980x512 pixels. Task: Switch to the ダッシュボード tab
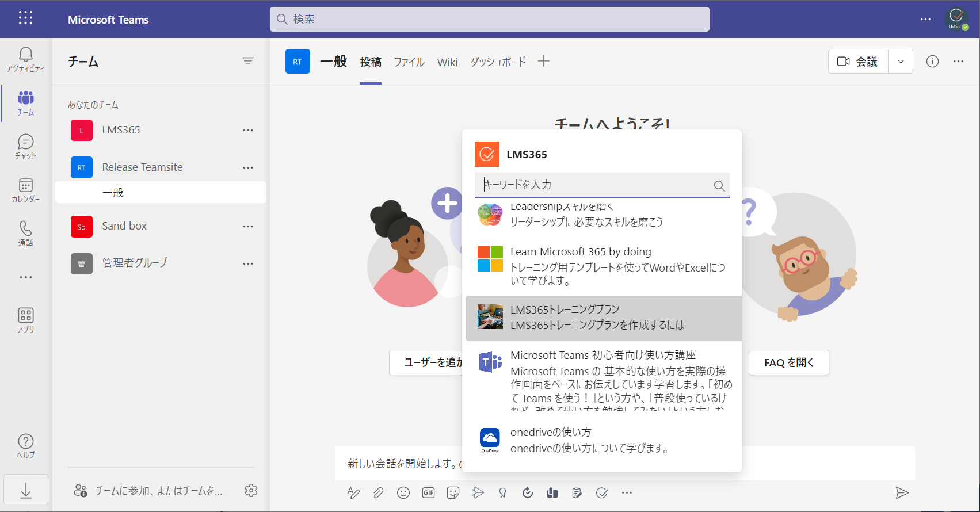click(x=498, y=62)
